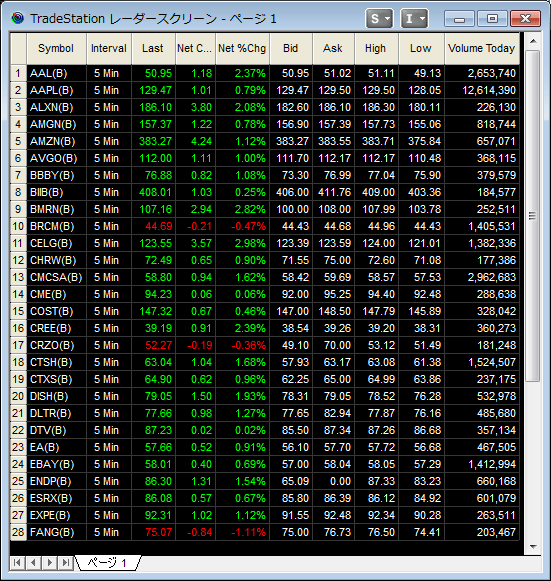
Task: Sort by the Symbol column header
Action: [56, 49]
